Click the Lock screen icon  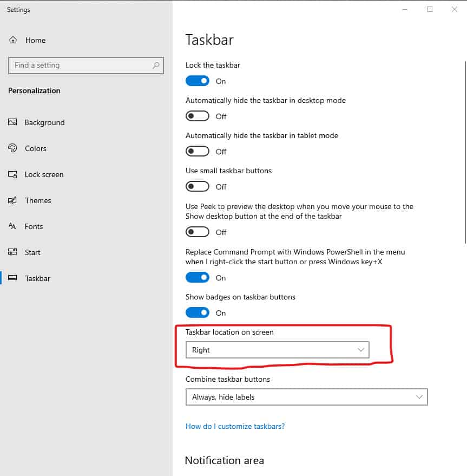point(12,174)
